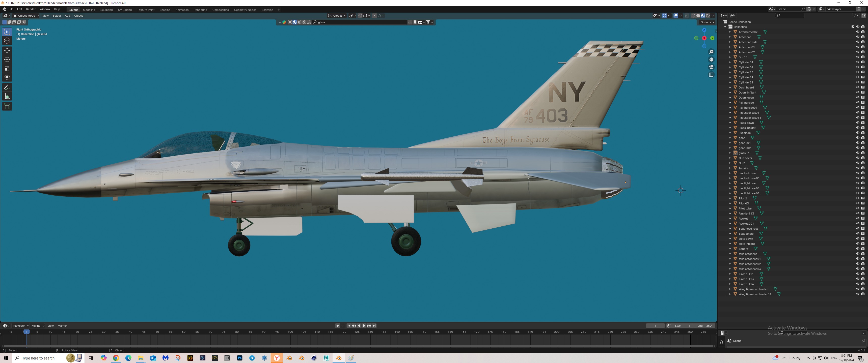The width and height of the screenshot is (868, 363).
Task: Uncheck the Collection exclude checkbox
Action: [853, 27]
